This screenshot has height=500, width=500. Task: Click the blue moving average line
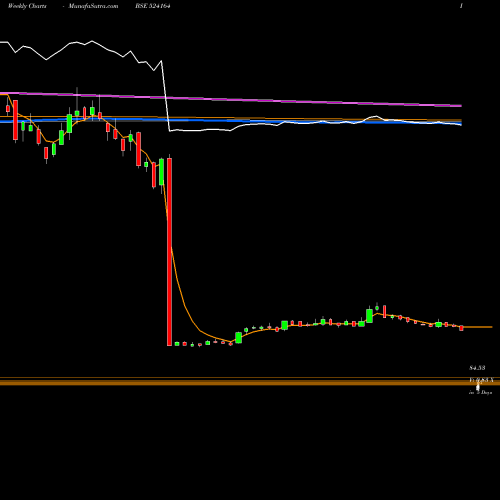pyautogui.click(x=231, y=121)
